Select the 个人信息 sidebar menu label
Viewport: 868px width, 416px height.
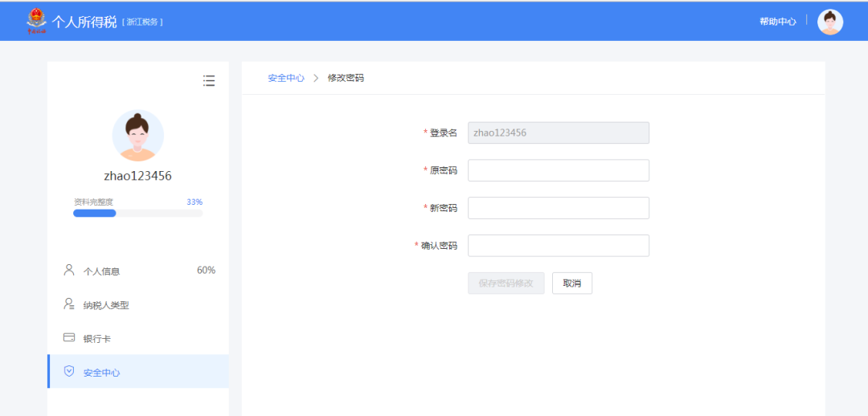(101, 271)
